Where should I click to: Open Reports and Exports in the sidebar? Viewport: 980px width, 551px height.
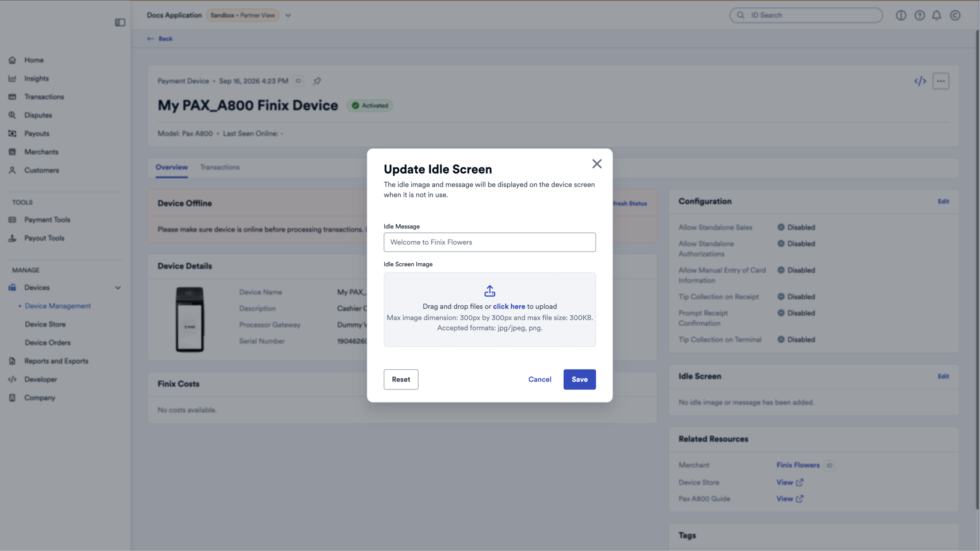tap(56, 361)
